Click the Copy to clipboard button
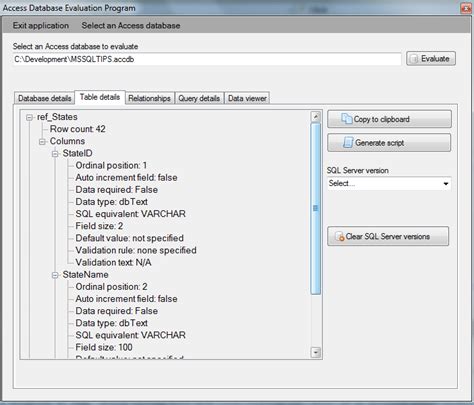The height and width of the screenshot is (405, 474). click(389, 119)
